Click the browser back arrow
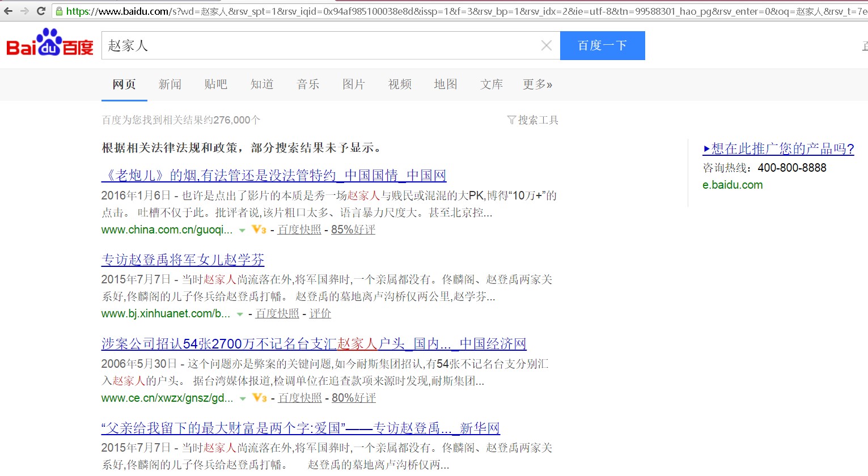868x476 pixels. (8, 11)
